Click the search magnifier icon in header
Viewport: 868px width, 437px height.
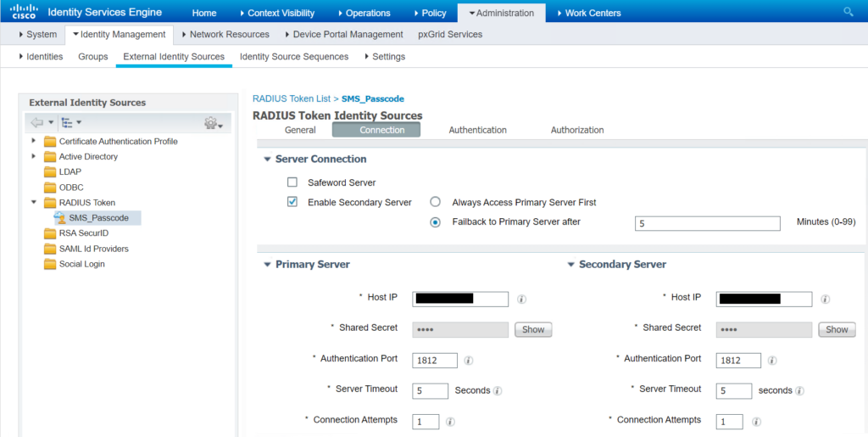pos(849,12)
